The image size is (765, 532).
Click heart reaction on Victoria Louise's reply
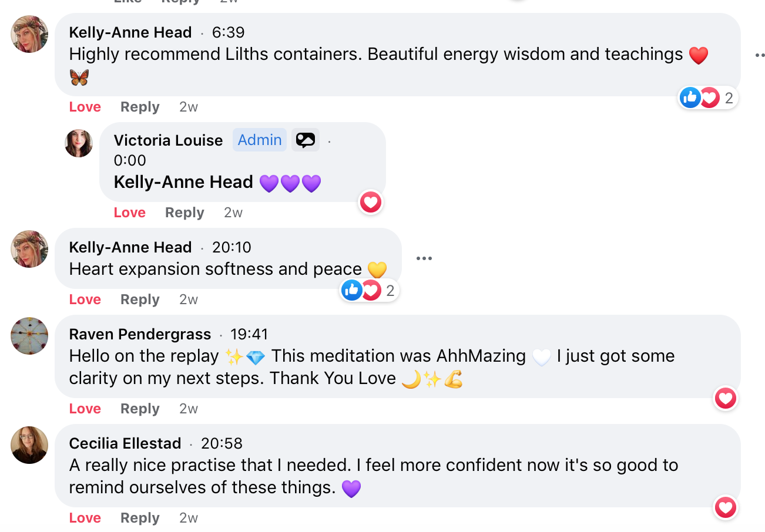(371, 203)
